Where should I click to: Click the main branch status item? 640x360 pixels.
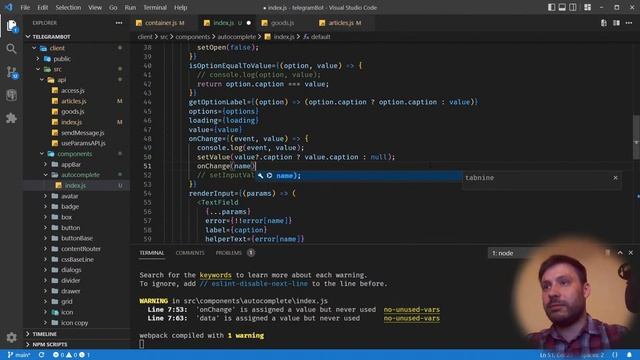point(19,355)
